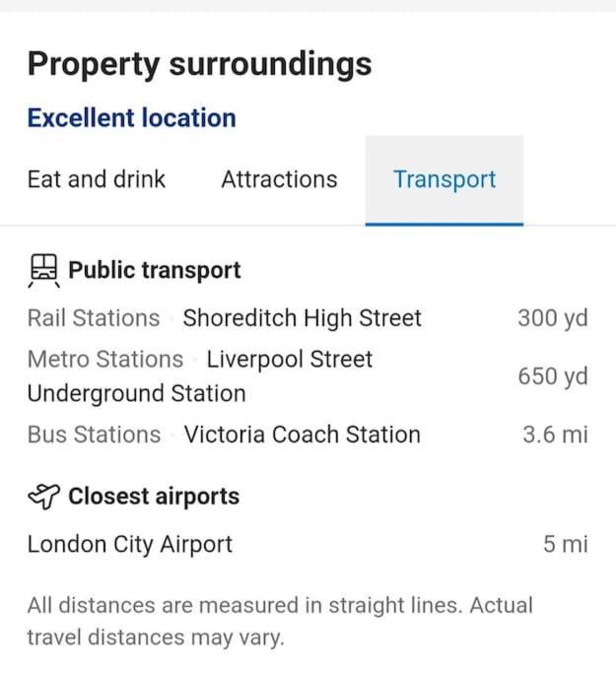Select the Transport tab
This screenshot has height=673, width=616.
click(445, 180)
